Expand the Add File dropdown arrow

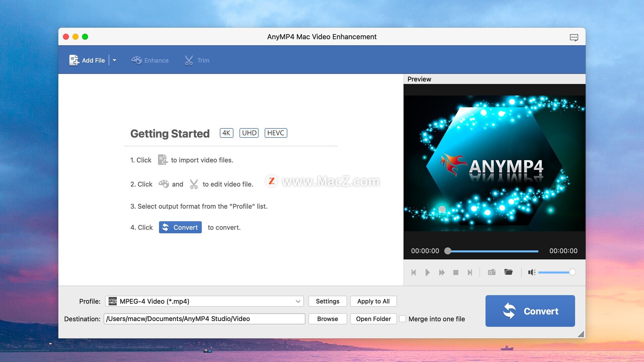(x=114, y=60)
